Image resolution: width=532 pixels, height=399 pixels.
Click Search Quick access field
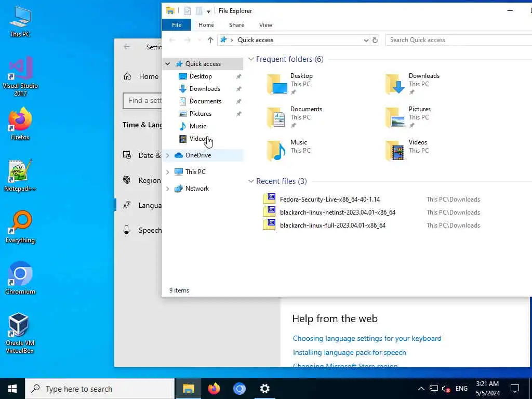click(x=459, y=40)
